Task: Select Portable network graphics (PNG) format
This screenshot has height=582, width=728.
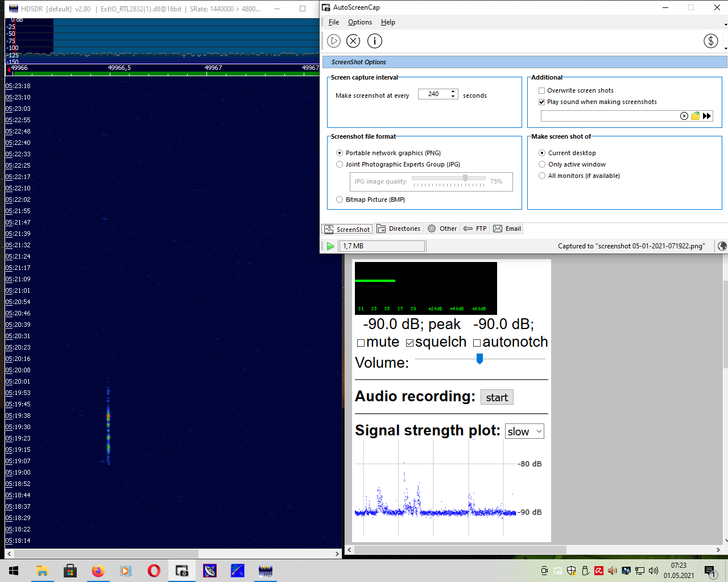Action: click(340, 153)
